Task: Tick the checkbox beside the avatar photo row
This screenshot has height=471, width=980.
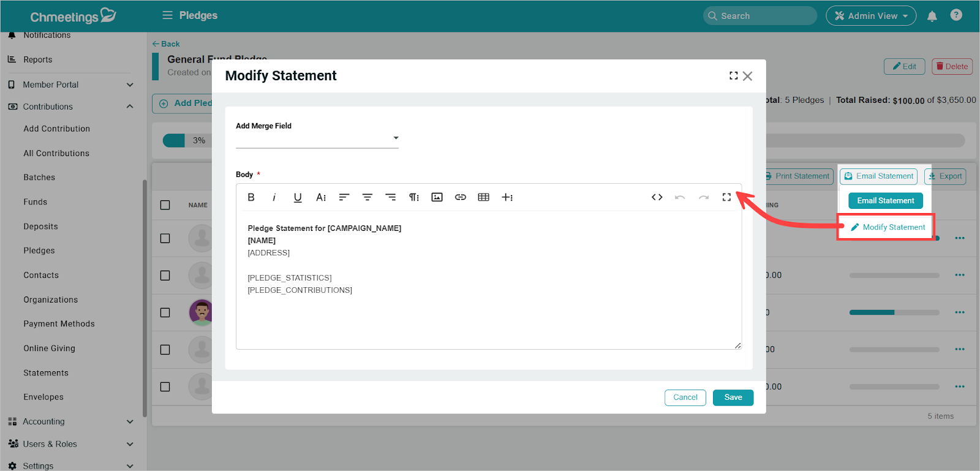Action: [x=165, y=312]
